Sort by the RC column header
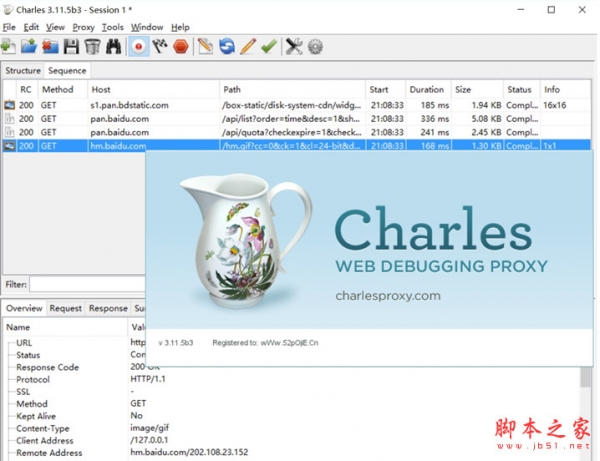 click(x=26, y=90)
